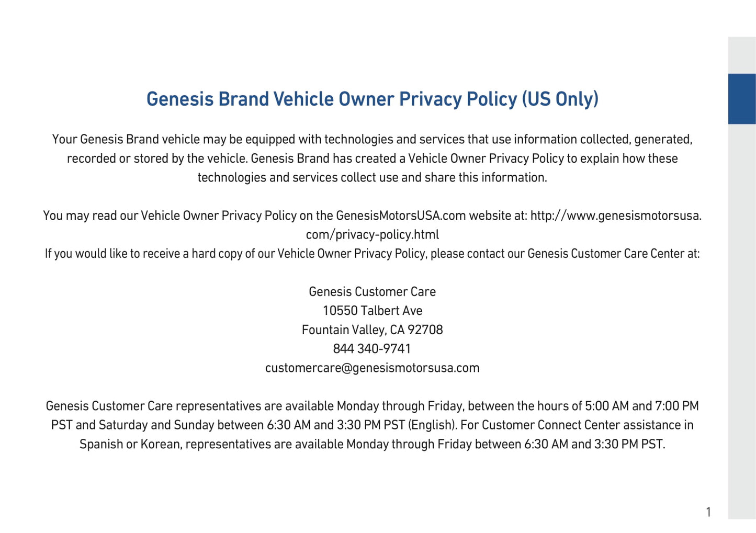Open the genesismotorsusa privacy policy URL
This screenshot has width=756, height=533.
[615, 216]
